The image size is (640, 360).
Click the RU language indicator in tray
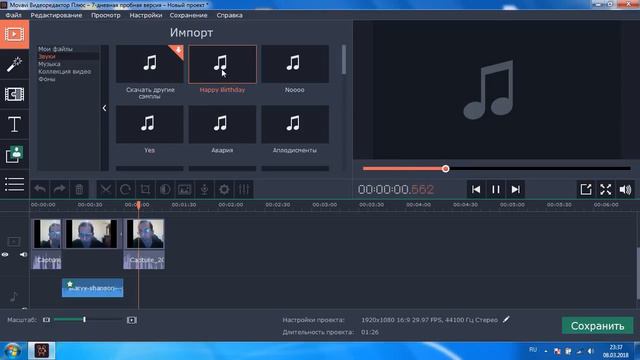(533, 350)
